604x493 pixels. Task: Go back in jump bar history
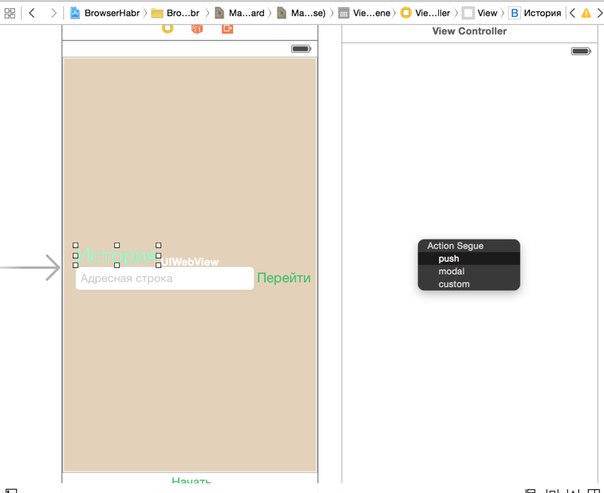pyautogui.click(x=32, y=13)
